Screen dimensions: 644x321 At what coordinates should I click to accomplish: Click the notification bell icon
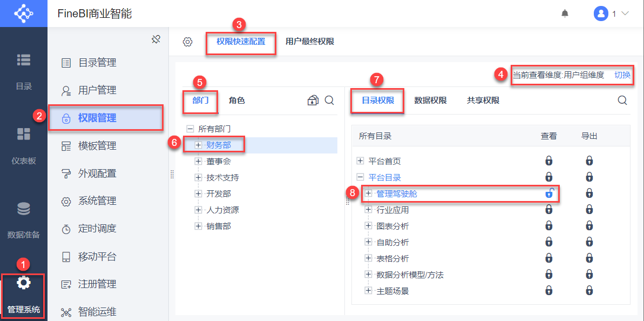coord(565,14)
